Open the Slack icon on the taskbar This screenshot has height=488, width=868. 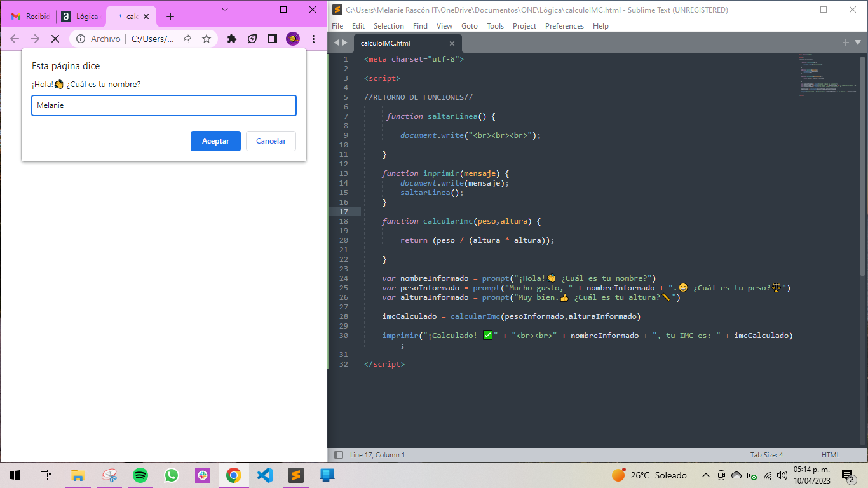203,475
